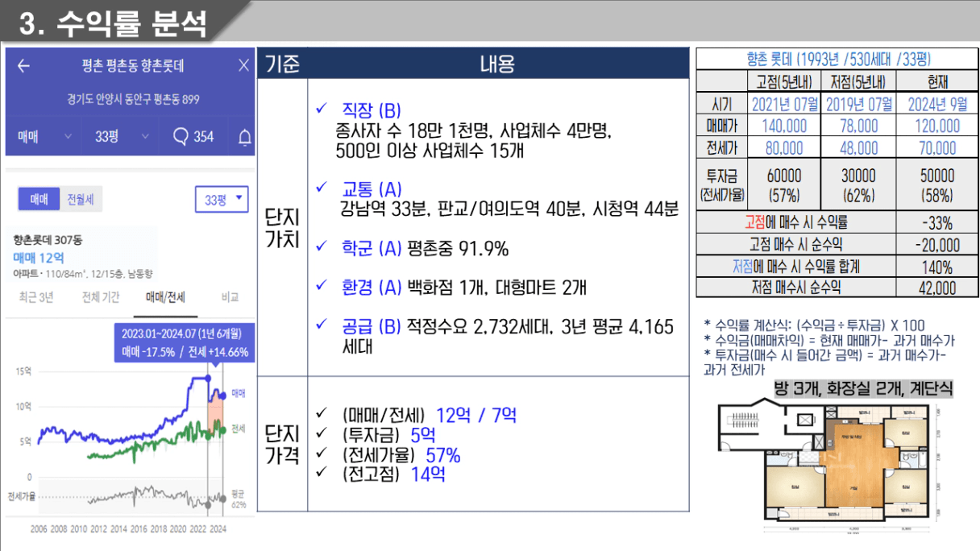This screenshot has width=980, height=551.
Task: Click the 현재 column header
Action: (937, 82)
